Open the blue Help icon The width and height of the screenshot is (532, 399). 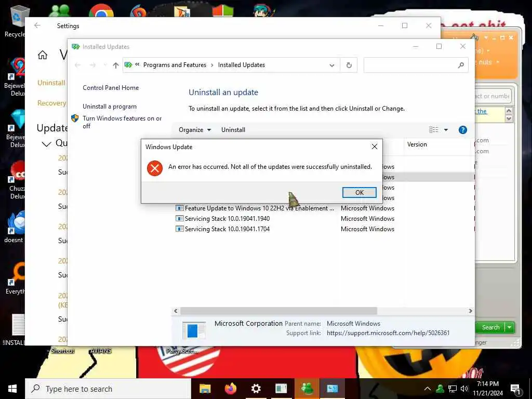pyautogui.click(x=462, y=129)
